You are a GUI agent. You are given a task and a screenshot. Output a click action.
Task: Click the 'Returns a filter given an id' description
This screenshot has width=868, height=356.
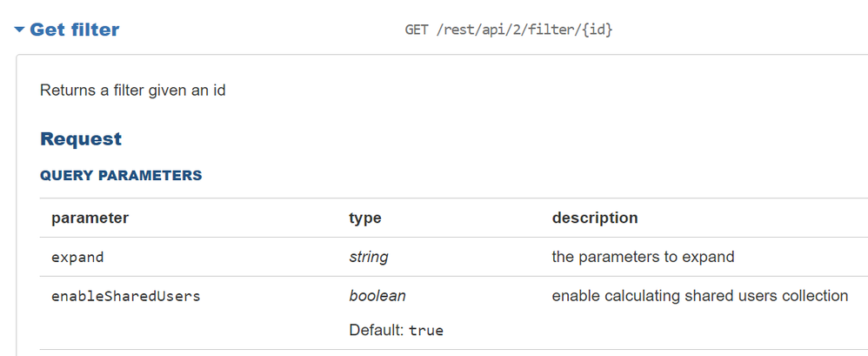point(133,91)
